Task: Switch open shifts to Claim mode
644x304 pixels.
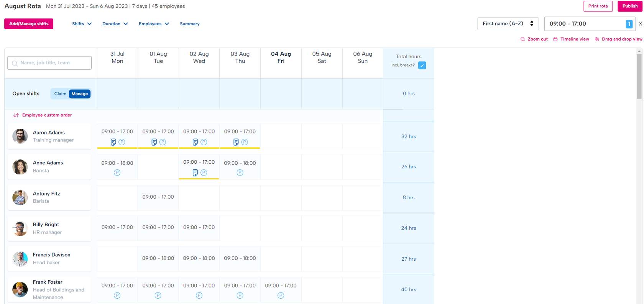Action: [x=60, y=94]
